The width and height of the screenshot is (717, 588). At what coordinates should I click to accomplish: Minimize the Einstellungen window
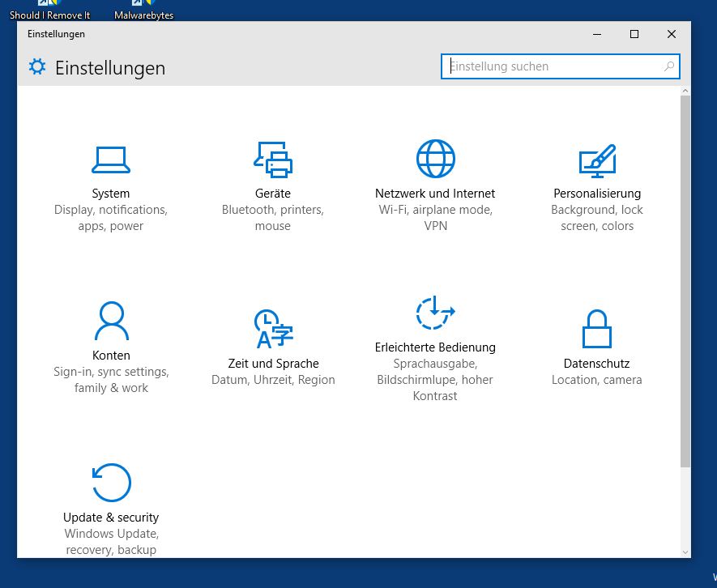pos(597,34)
